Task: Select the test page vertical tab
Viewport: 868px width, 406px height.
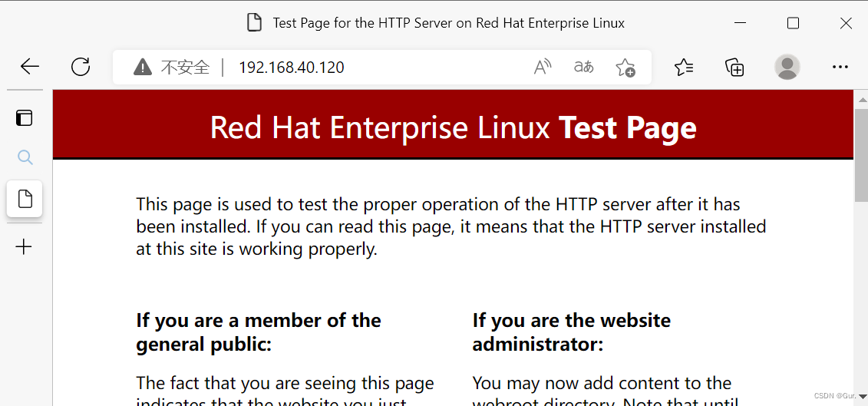Action: pyautogui.click(x=25, y=199)
